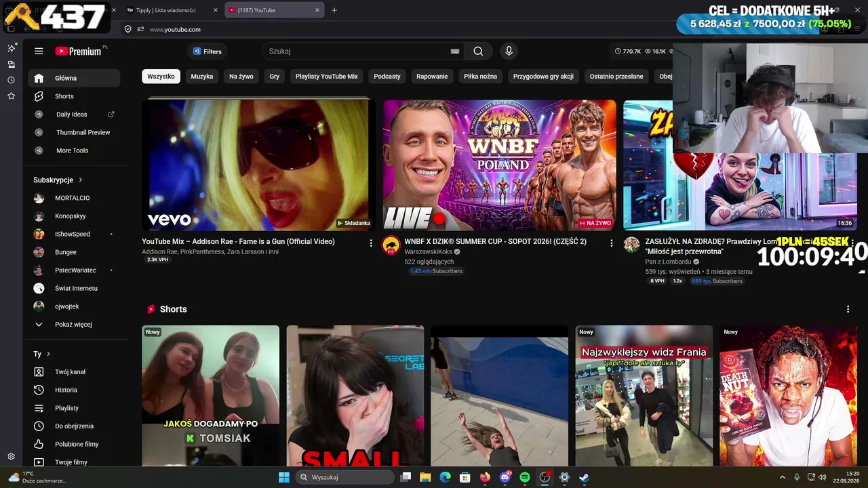Viewport: 868px width, 488px height.
Task: Select the Playlisty YouTube Mix chip
Action: [x=326, y=77]
